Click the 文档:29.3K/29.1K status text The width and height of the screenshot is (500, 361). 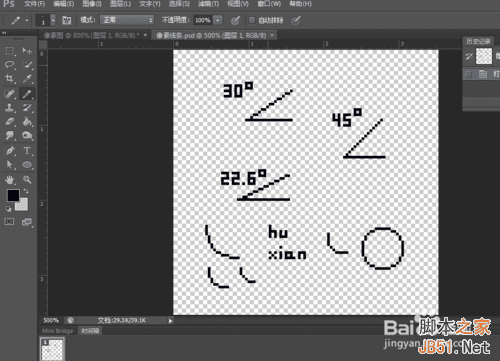point(122,321)
